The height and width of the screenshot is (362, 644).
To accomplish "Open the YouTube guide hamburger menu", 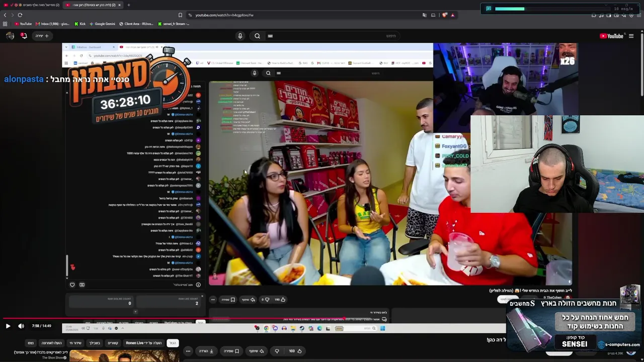I will 631,36.
